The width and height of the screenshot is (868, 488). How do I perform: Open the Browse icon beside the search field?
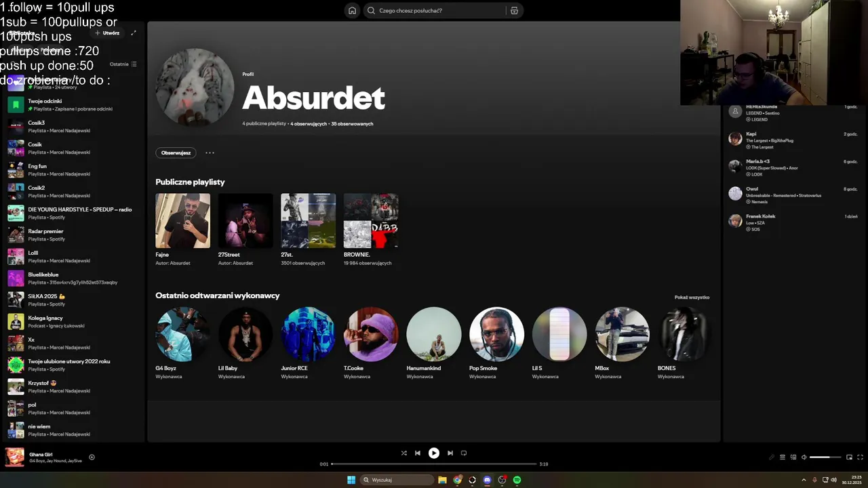514,10
